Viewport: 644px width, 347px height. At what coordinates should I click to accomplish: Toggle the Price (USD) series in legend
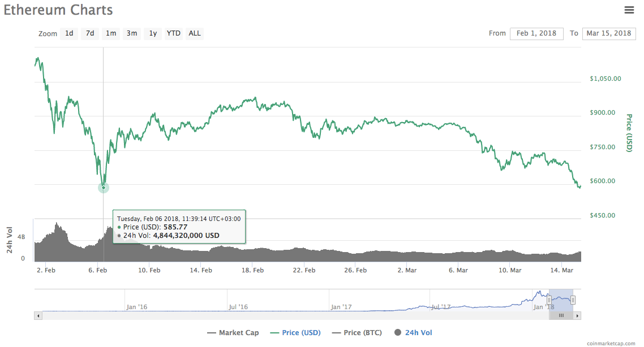[x=295, y=333]
